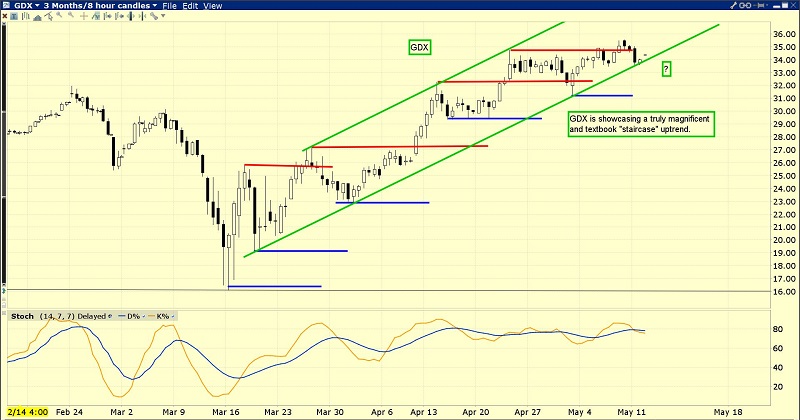800x420 pixels.
Task: Click the Delayed indicator icon in Stoch panel
Action: coord(110,316)
